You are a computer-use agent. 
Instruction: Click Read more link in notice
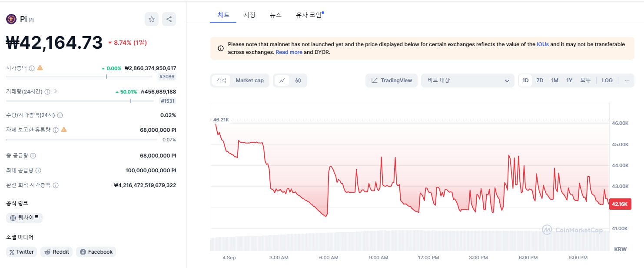(x=289, y=52)
